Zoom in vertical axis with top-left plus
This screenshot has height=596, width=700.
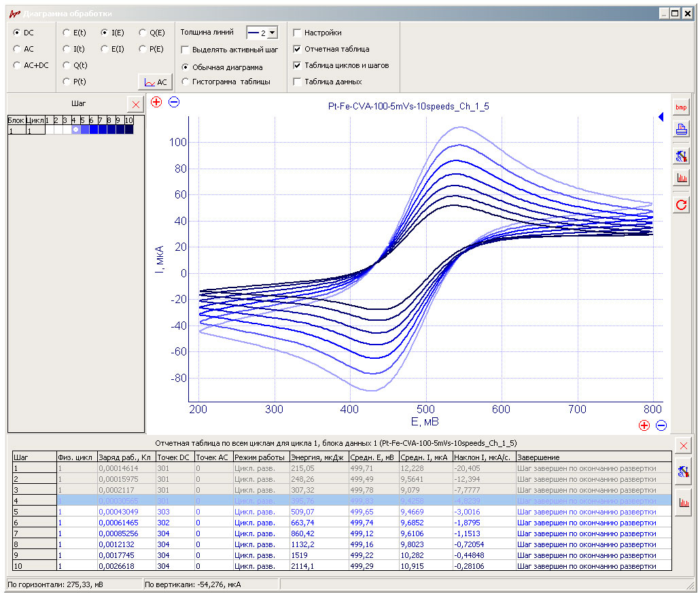click(x=156, y=102)
